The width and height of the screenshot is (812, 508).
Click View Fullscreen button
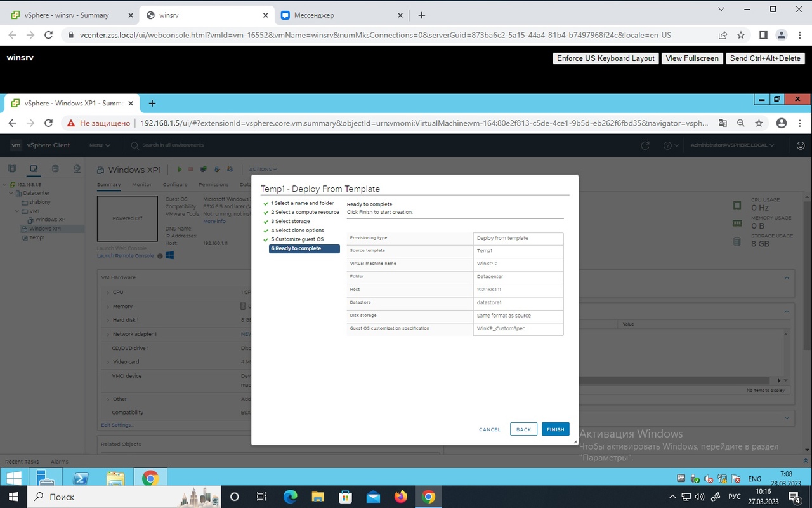tap(692, 58)
